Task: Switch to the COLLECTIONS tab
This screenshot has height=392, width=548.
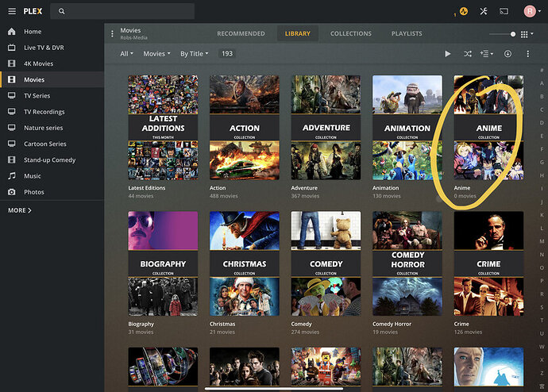Action: (351, 33)
